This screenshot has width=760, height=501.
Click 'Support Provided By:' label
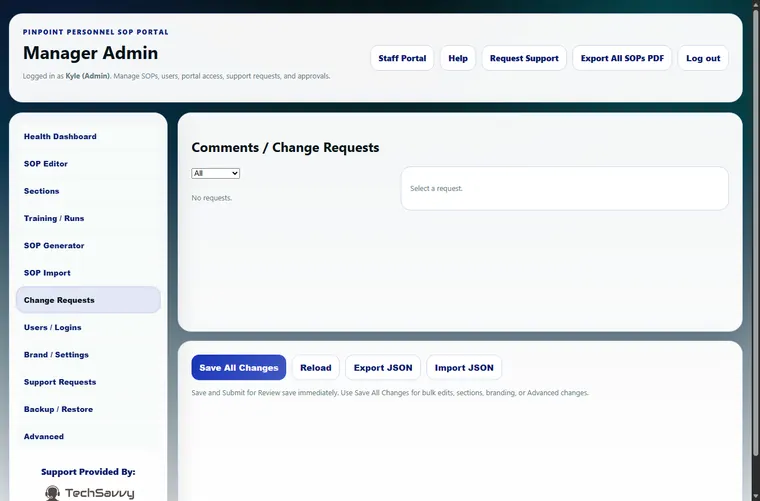tap(88, 472)
